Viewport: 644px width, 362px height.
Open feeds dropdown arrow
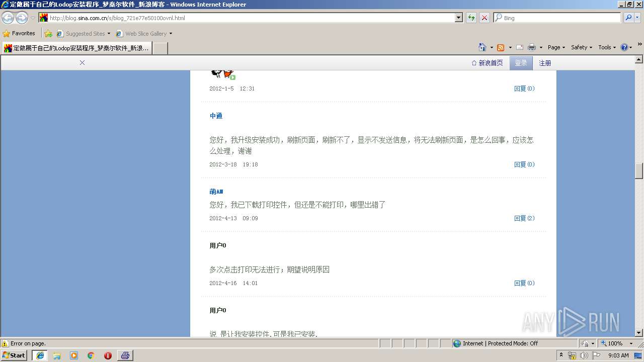coord(510,47)
